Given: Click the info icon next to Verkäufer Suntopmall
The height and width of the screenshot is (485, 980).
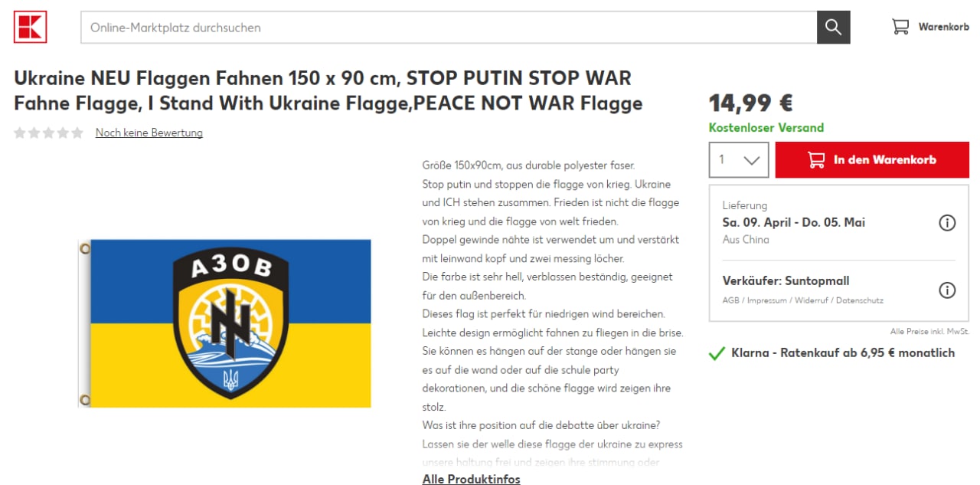Looking at the screenshot, I should pos(947,290).
